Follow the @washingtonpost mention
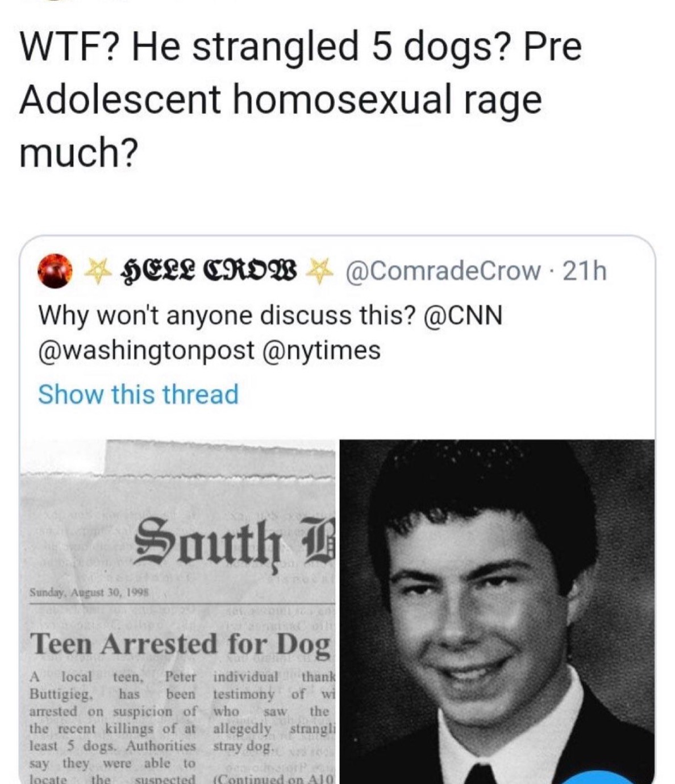This screenshot has width=675, height=784. [146, 350]
